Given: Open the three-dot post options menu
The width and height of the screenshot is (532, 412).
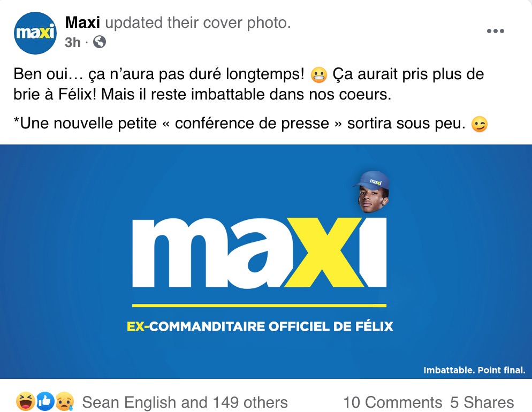Looking at the screenshot, I should pos(495,32).
